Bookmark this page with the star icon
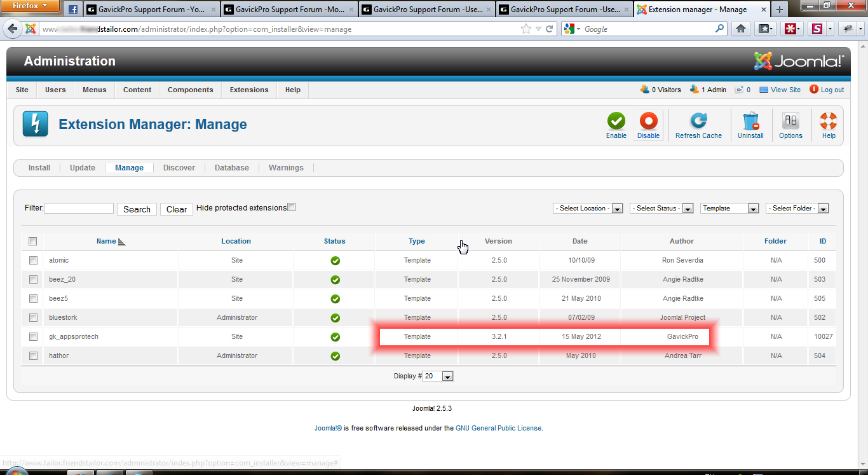Image resolution: width=868 pixels, height=475 pixels. [x=526, y=29]
